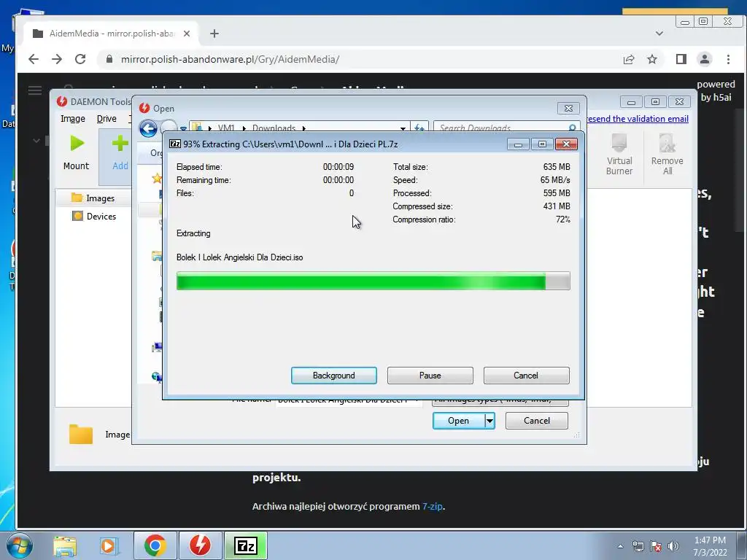Open the Image menu in DAEMON Tools

(x=72, y=119)
